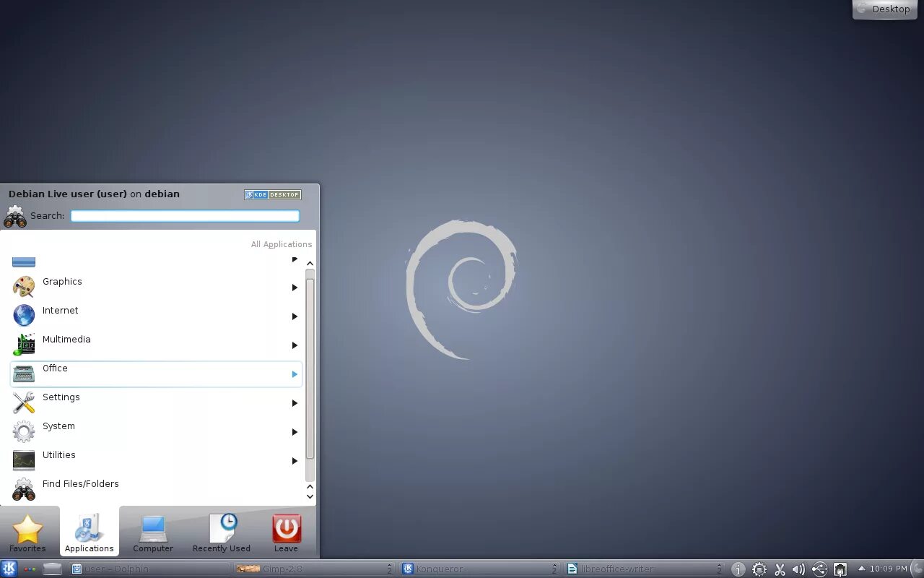Open the Graphics category icon

click(24, 287)
